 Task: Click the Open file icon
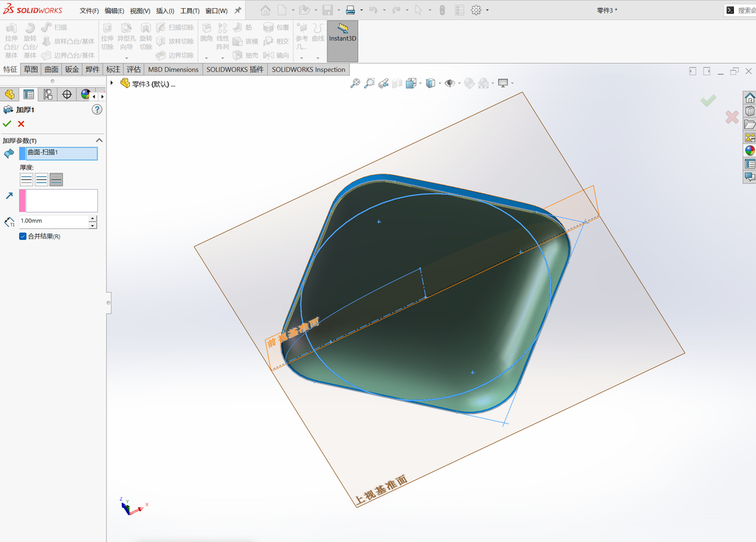click(304, 10)
